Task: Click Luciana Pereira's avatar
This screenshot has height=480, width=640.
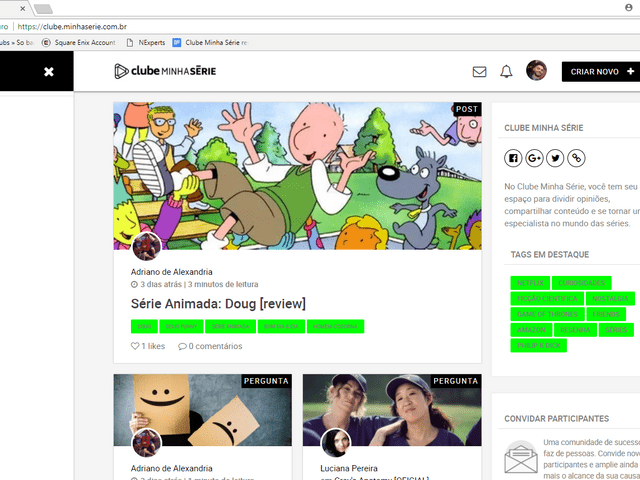Action: (x=336, y=442)
